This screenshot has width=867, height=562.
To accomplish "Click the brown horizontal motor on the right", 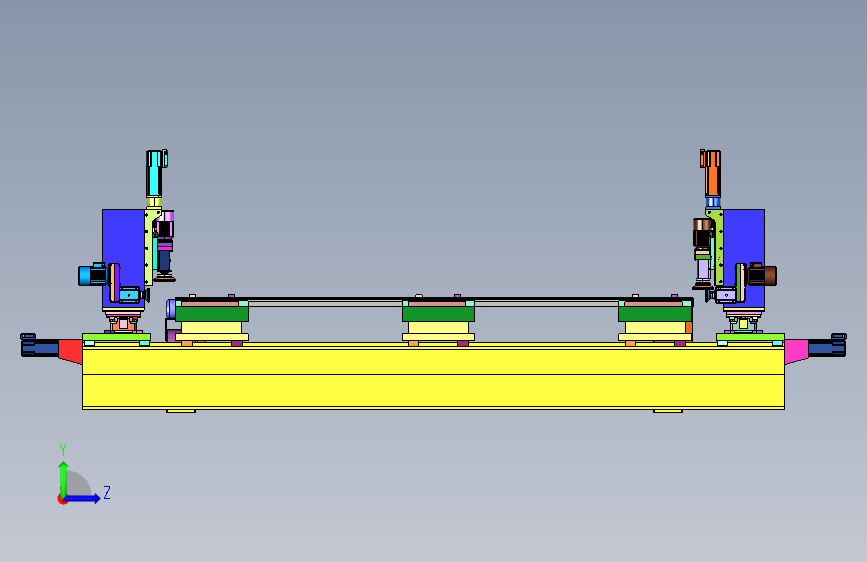I will pos(762,275).
